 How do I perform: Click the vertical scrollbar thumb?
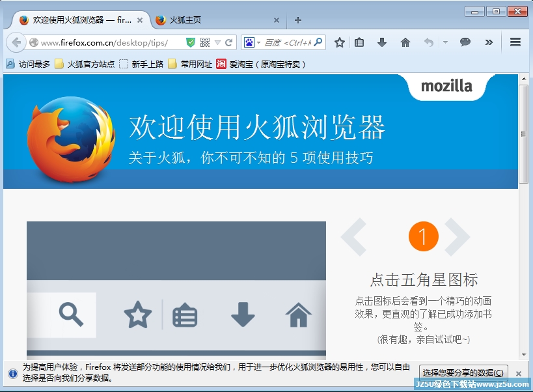[523, 134]
